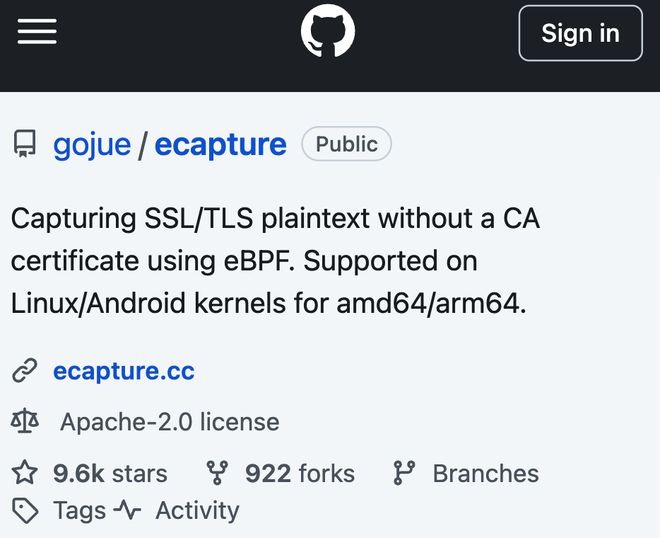
Task: Click the chain link icon
Action: [x=25, y=372]
